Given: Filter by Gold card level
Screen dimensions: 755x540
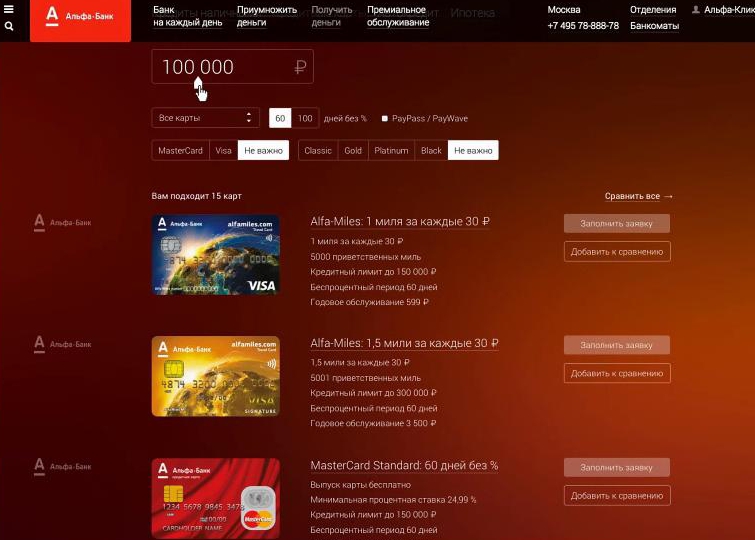Looking at the screenshot, I should click(x=353, y=150).
